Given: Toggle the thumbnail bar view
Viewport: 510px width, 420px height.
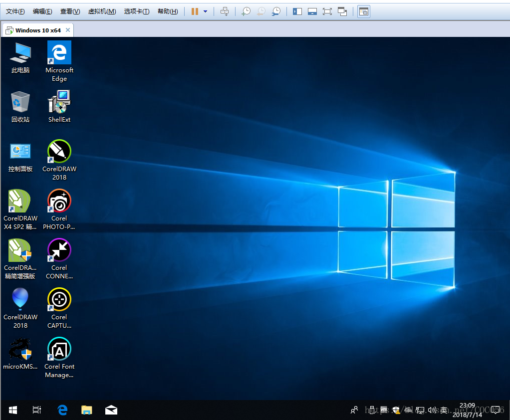Looking at the screenshot, I should (x=312, y=11).
